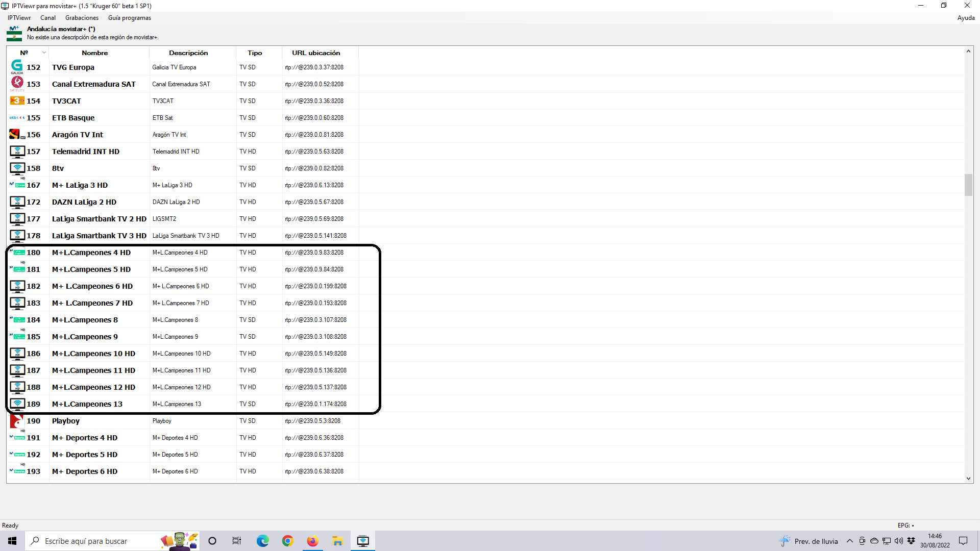
Task: Open the Windows Task View button
Action: 237,541
